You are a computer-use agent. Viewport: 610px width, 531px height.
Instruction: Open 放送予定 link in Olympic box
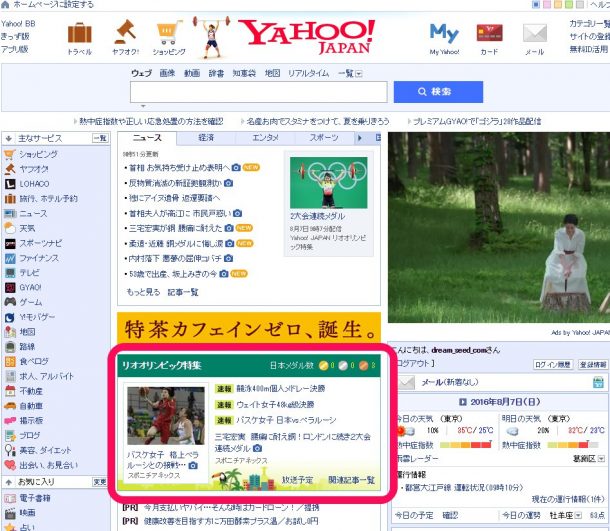298,480
